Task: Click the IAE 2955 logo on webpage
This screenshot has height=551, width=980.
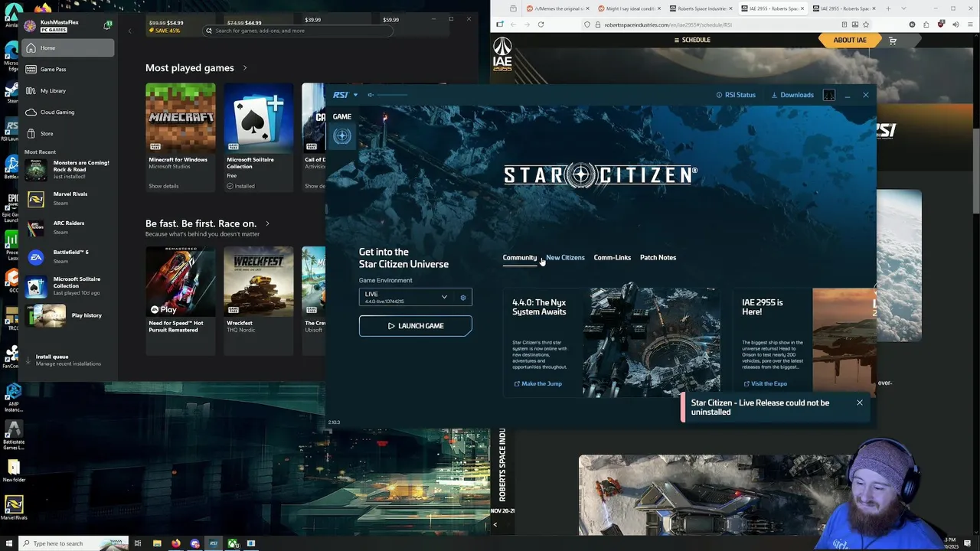Action: tap(502, 54)
